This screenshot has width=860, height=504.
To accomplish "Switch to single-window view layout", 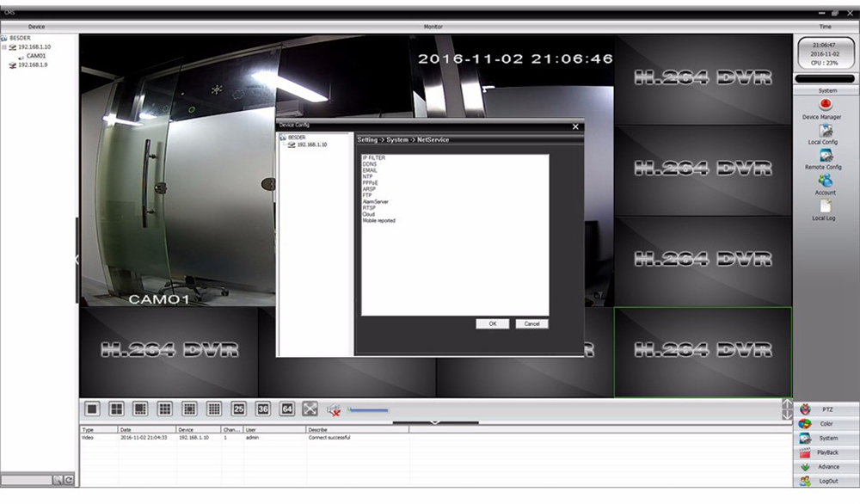I will [x=92, y=409].
